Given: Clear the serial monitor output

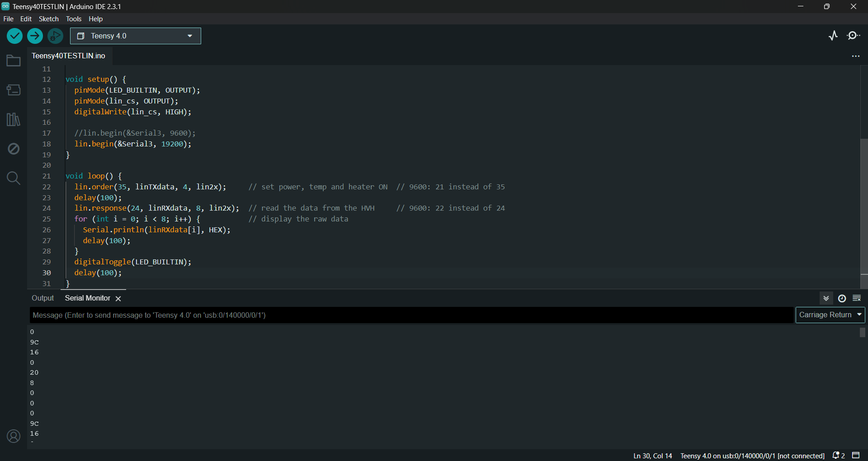Looking at the screenshot, I should click(x=857, y=298).
